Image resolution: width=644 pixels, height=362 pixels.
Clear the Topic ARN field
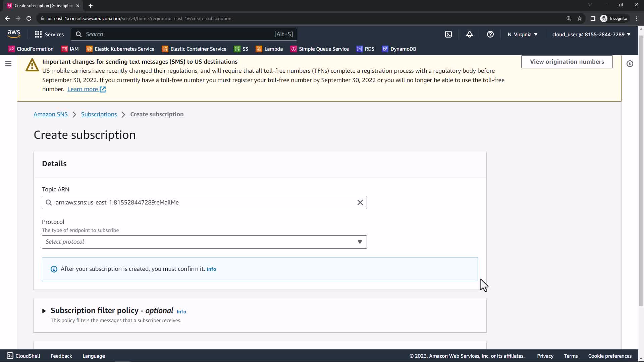pos(360,202)
